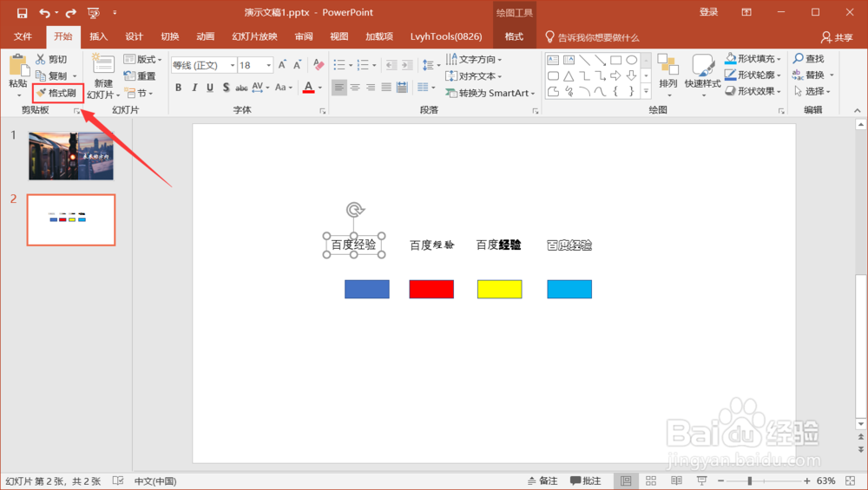Screen dimensions: 868x490
Task: Switch to slide sorter view
Action: [651, 481]
